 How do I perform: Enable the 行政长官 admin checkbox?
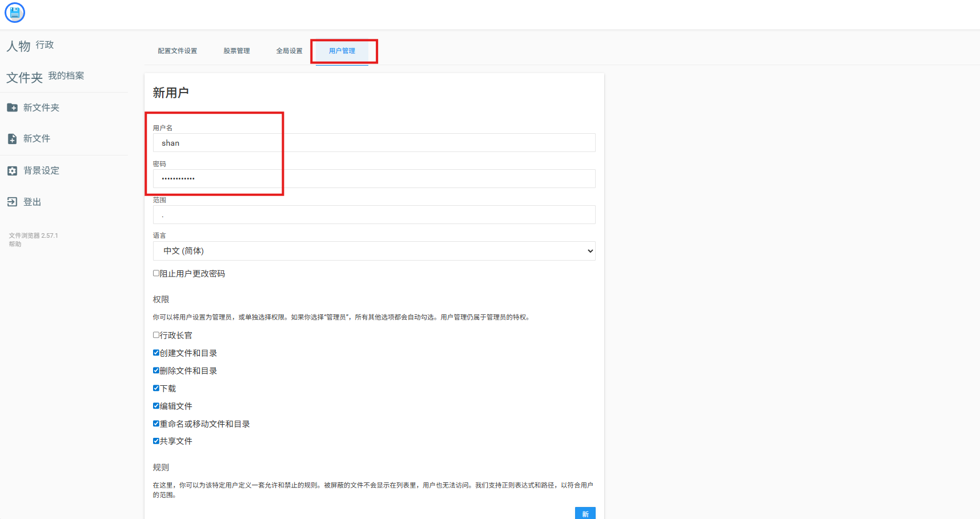tap(156, 335)
